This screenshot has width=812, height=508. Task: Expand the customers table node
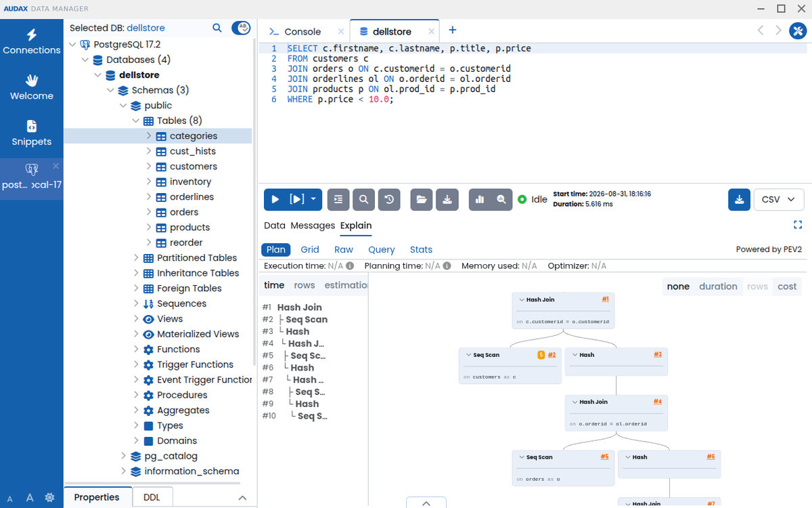pos(149,167)
